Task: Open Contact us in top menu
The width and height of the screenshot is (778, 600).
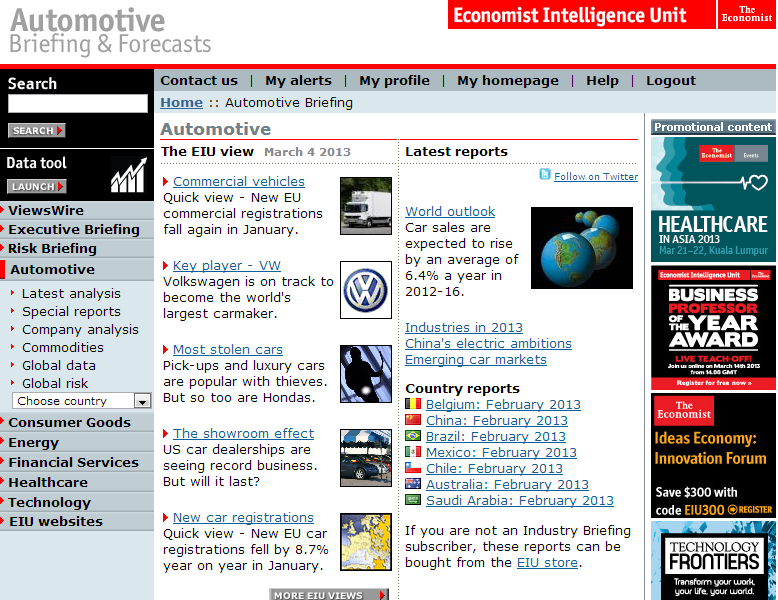Action: point(199,80)
